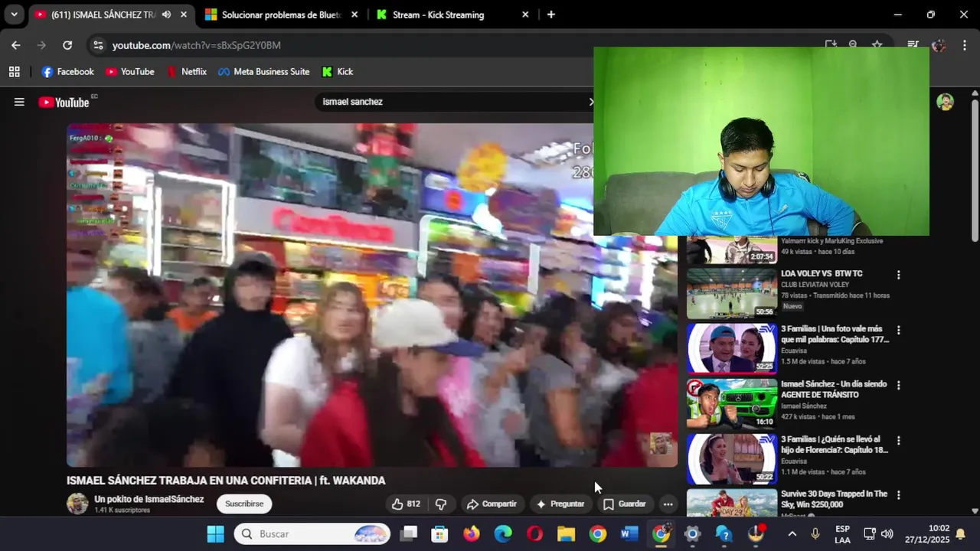Open Microsoft Word from the taskbar

tap(629, 534)
